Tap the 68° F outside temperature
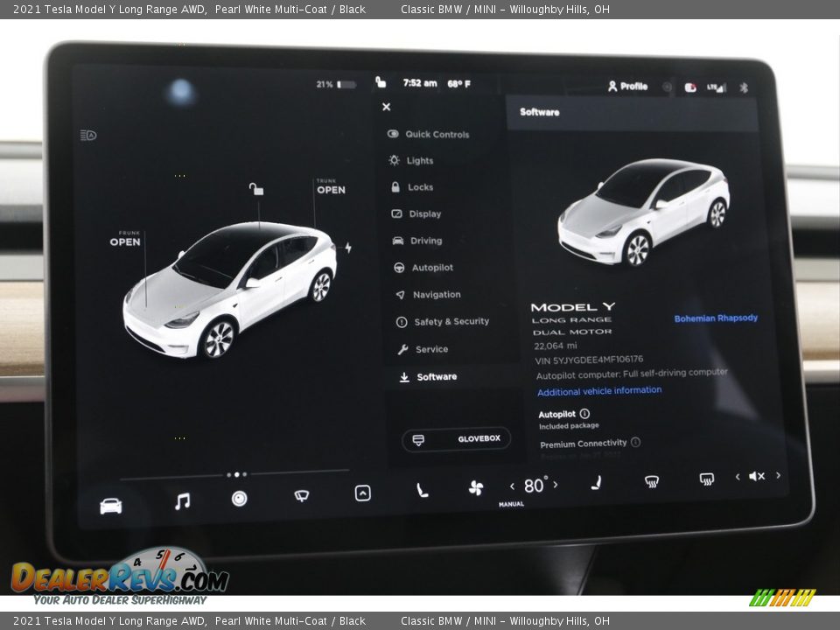The image size is (840, 630). click(459, 84)
